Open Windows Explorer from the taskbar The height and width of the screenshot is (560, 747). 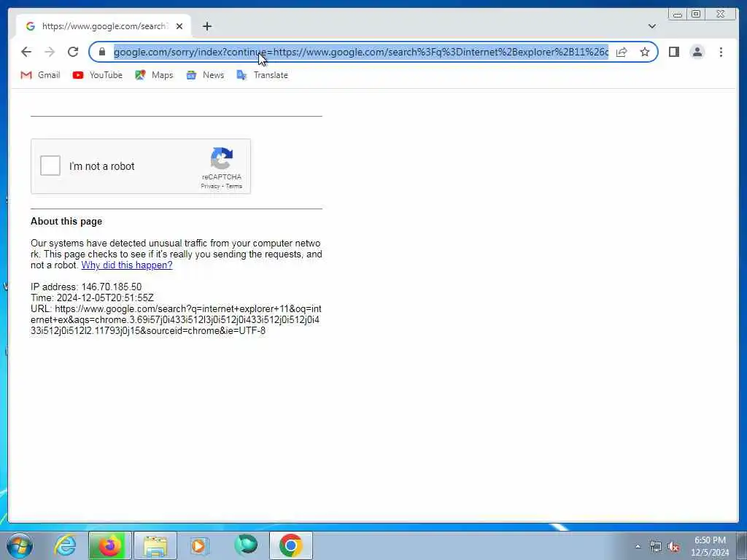(x=155, y=545)
